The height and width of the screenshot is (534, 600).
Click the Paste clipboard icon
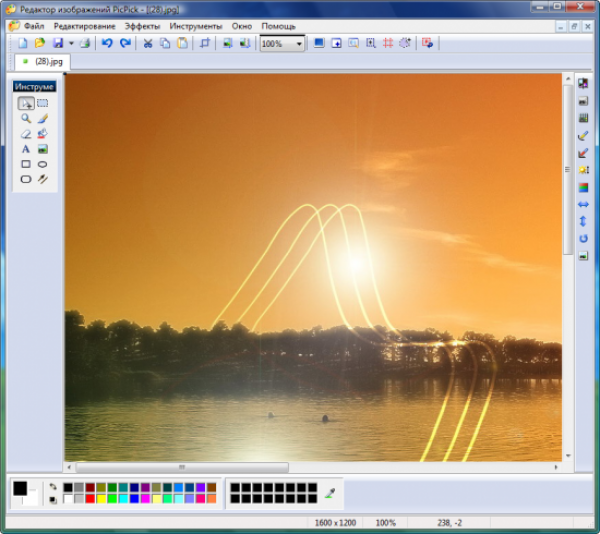[183, 43]
